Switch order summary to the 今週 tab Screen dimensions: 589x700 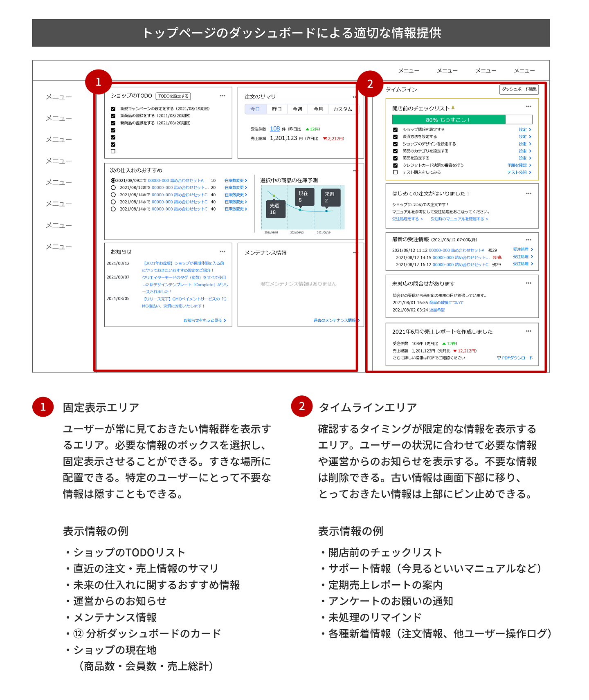tap(297, 109)
